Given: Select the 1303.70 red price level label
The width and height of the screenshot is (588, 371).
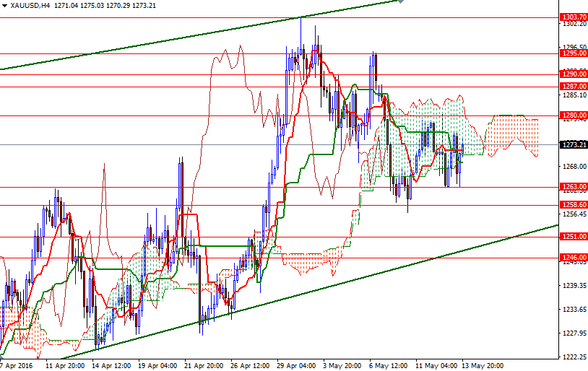Looking at the screenshot, I should tap(574, 17).
